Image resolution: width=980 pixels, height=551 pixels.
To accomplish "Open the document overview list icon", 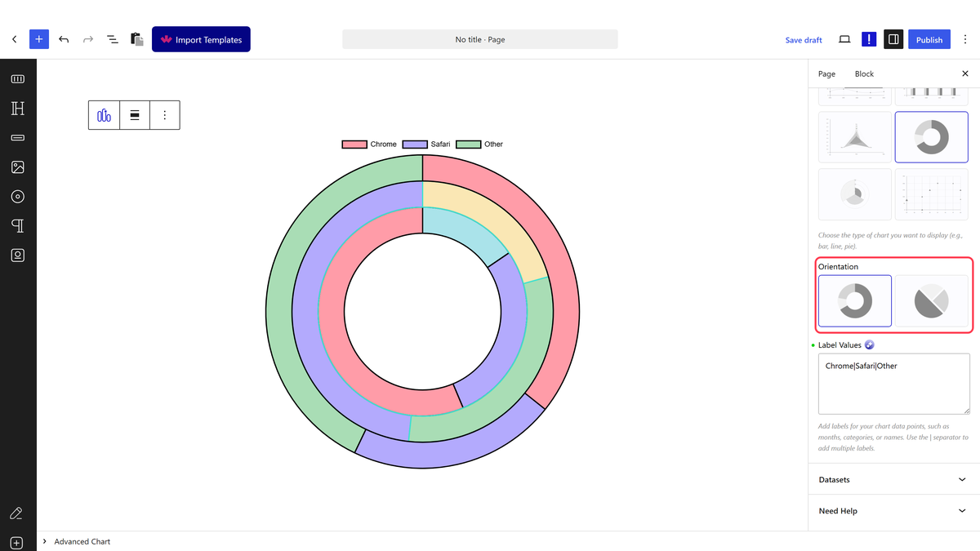I will click(113, 39).
